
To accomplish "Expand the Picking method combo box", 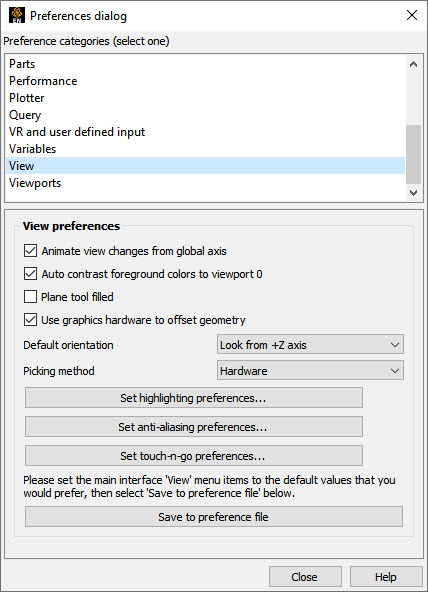I will pos(310,370).
